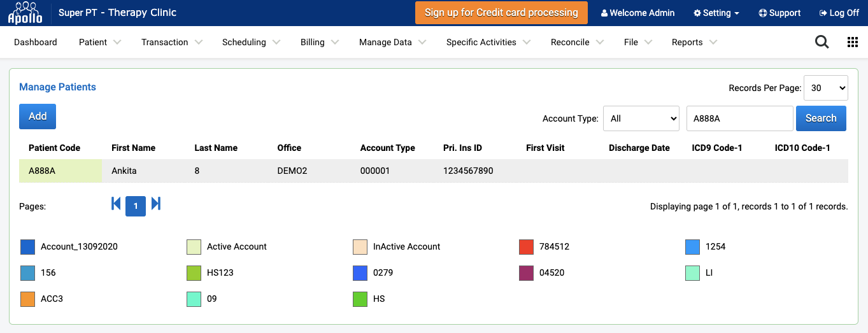Open the Account Type select box

641,118
